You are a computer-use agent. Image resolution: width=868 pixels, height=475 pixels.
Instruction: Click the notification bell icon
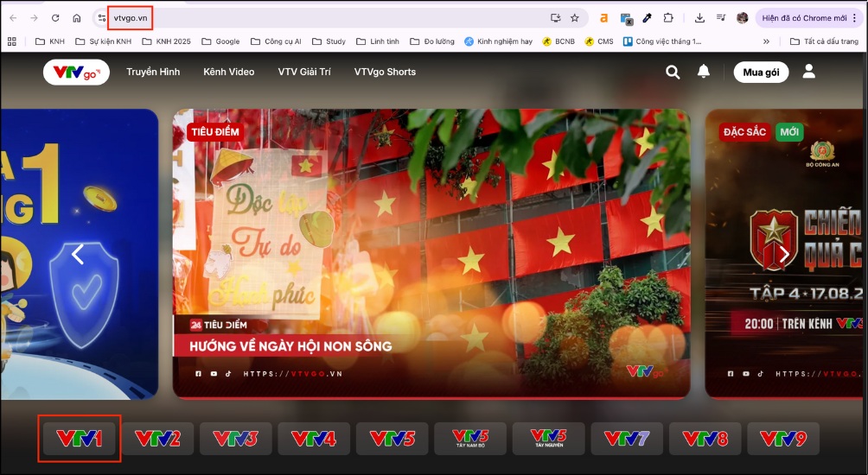704,72
